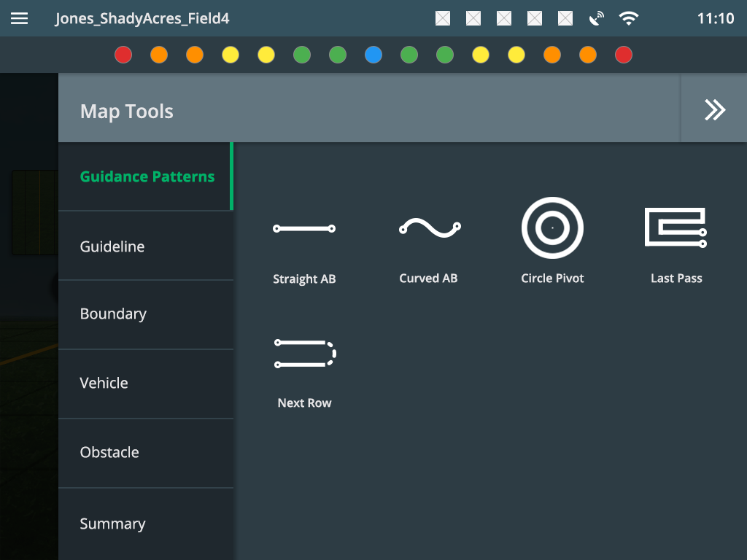Click the blue center lightbar dot

point(373,55)
